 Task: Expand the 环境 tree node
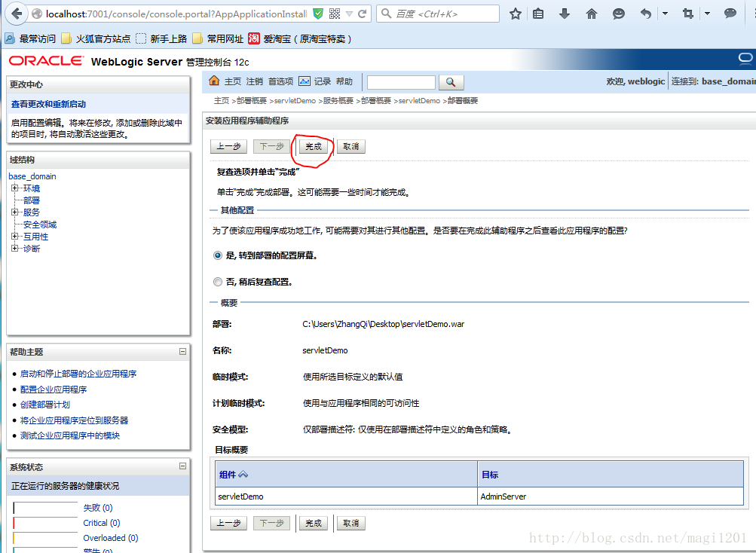click(15, 188)
